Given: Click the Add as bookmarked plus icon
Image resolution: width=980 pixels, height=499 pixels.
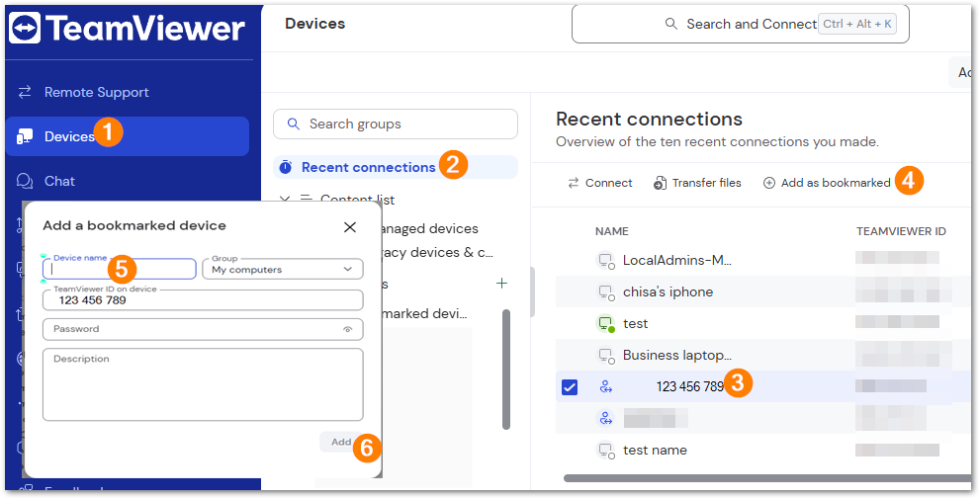Looking at the screenshot, I should 769,183.
